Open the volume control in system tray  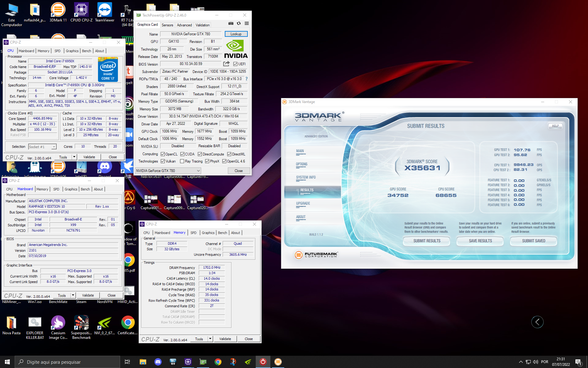(x=536, y=362)
